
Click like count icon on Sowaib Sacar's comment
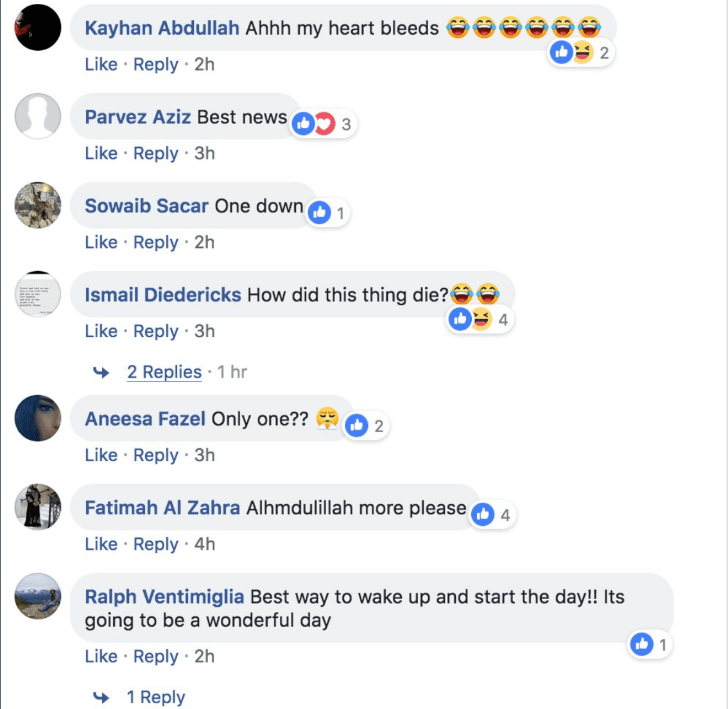click(x=320, y=213)
